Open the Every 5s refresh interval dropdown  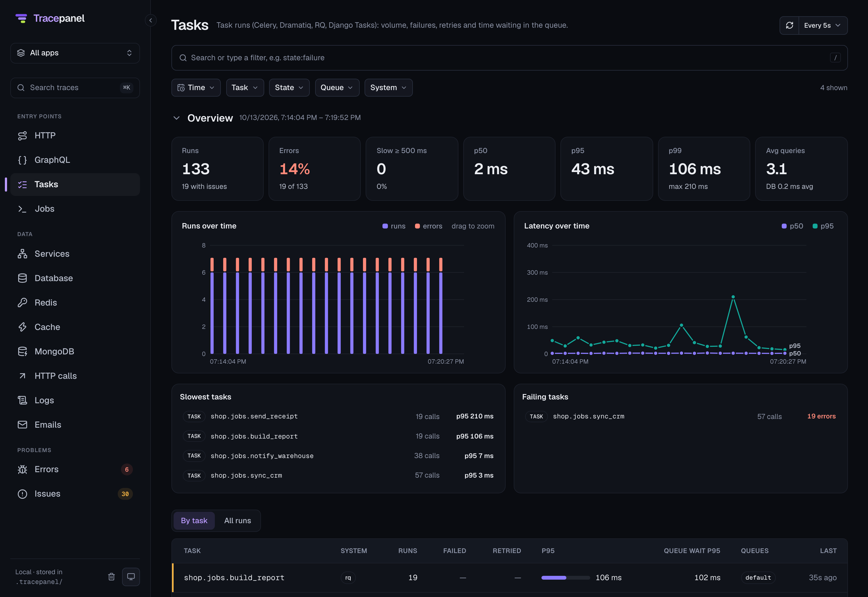point(823,26)
